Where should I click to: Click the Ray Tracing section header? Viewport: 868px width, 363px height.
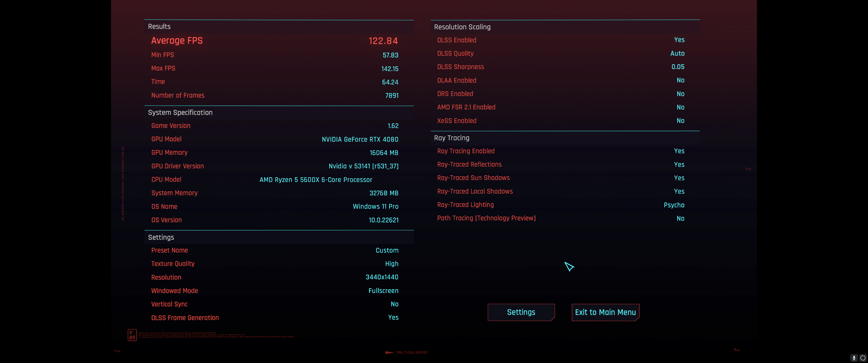pos(451,138)
